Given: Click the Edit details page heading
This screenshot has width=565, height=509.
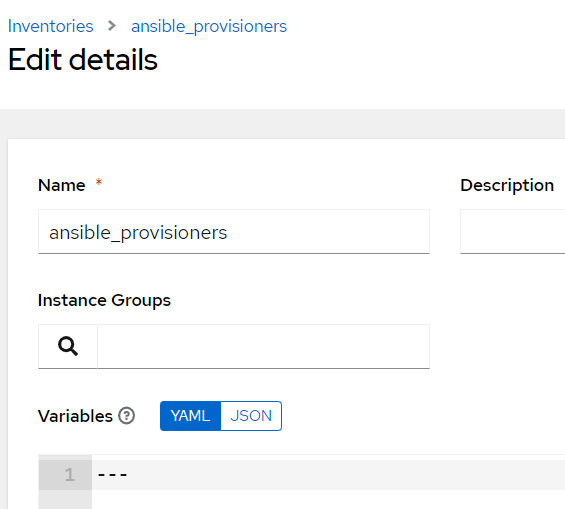Looking at the screenshot, I should (x=83, y=59).
